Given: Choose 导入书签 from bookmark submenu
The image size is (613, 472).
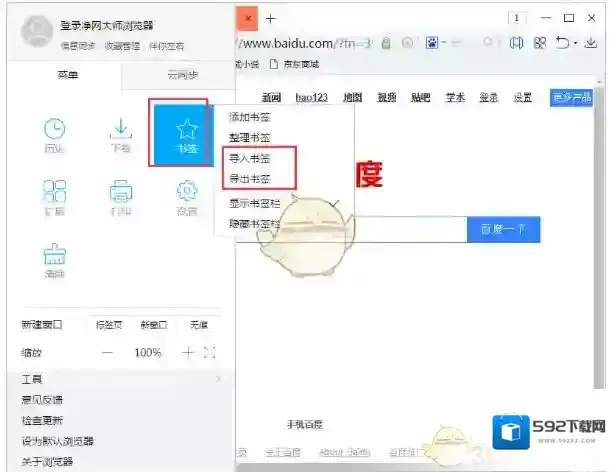Looking at the screenshot, I should point(250,159).
